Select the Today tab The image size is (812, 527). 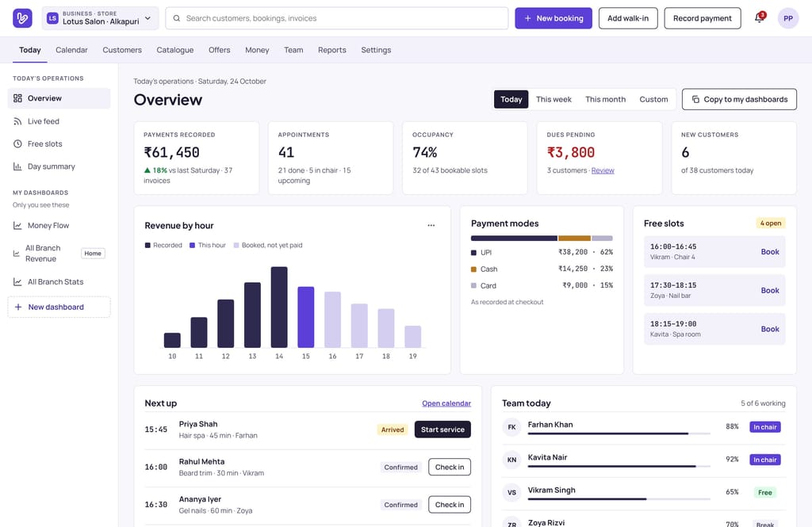coord(29,50)
